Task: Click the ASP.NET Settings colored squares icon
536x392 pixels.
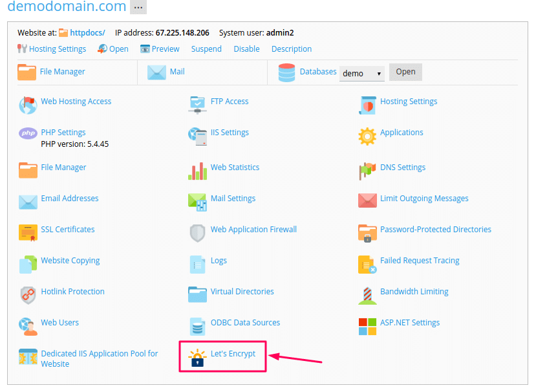Action: pyautogui.click(x=367, y=327)
